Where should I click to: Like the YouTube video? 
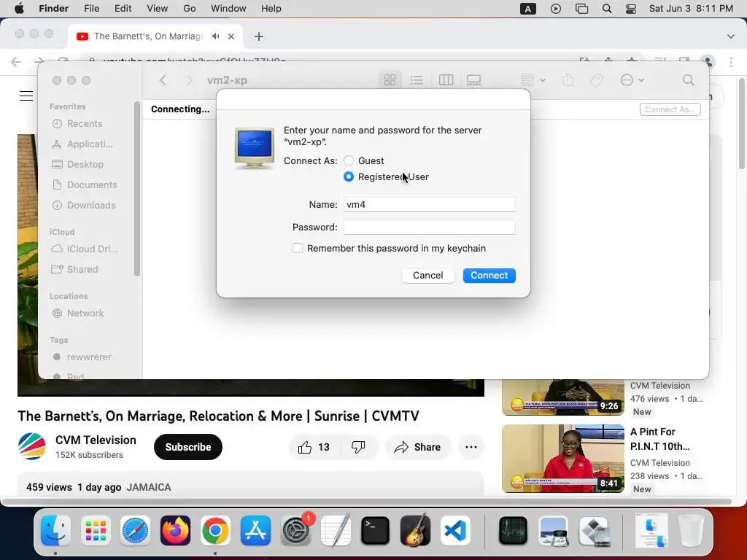[314, 447]
